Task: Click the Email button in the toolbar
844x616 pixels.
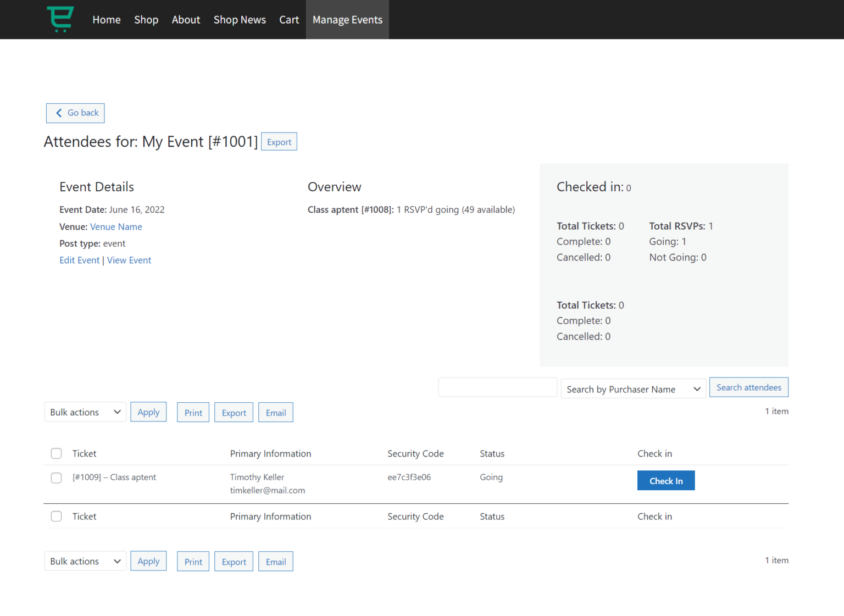Action: point(275,412)
